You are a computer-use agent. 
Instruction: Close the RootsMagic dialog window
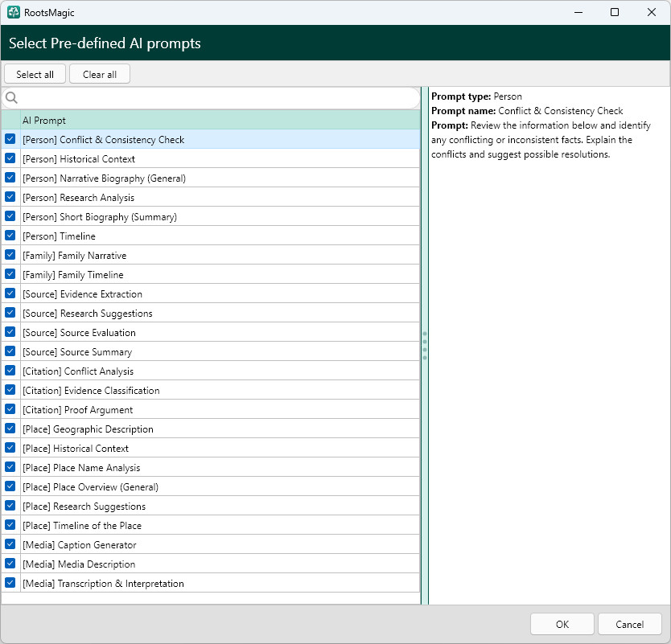click(x=652, y=12)
